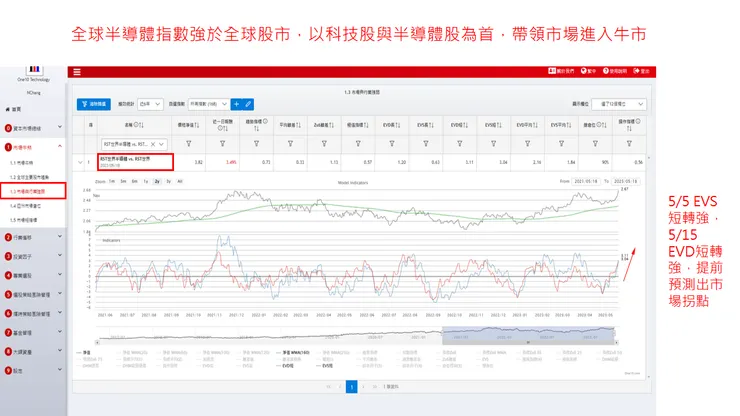Open sidebar submenu item 1.4
The height and width of the screenshot is (416, 740).
tap(25, 206)
